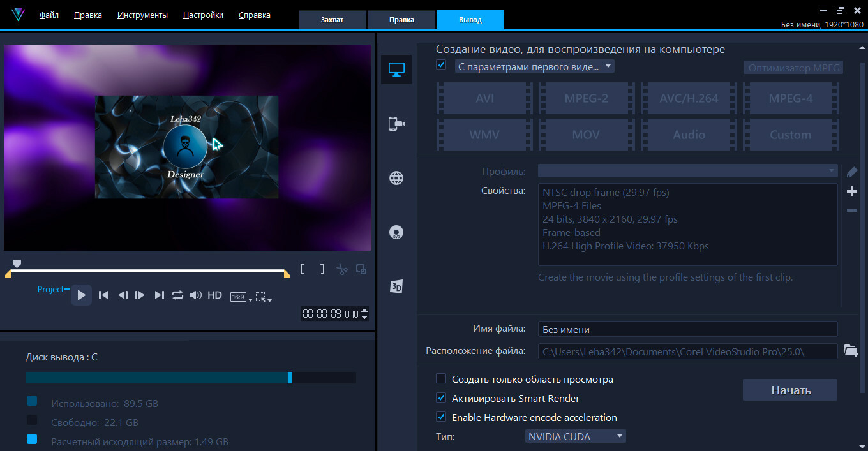This screenshot has height=451, width=868.
Task: Open the Инструменты menu
Action: pos(142,15)
